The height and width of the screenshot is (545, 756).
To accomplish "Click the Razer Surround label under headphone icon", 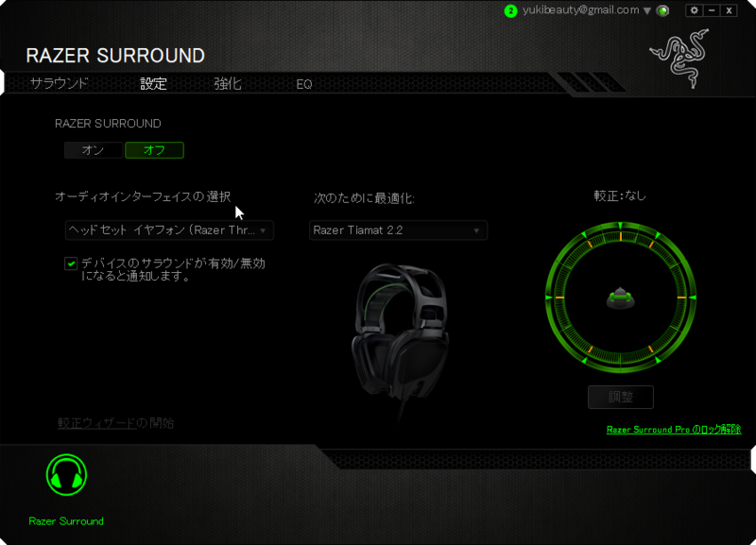I will [x=66, y=520].
